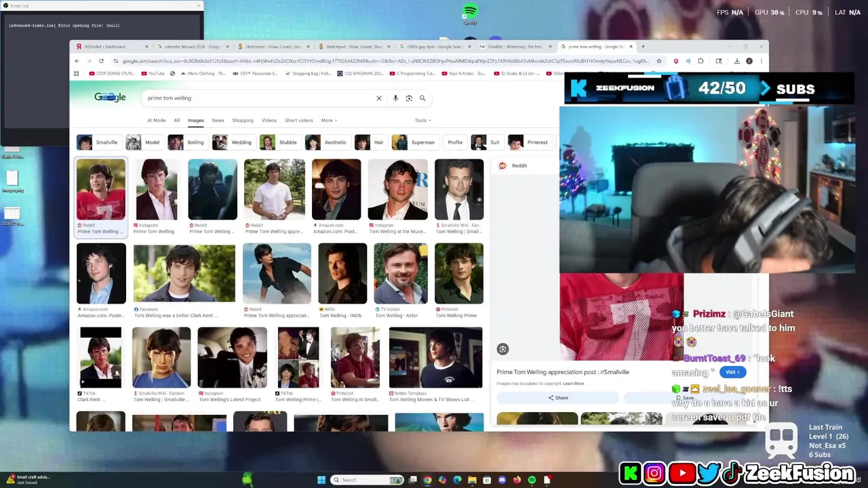
Task: Open Discord from the taskbar
Action: coord(502,480)
